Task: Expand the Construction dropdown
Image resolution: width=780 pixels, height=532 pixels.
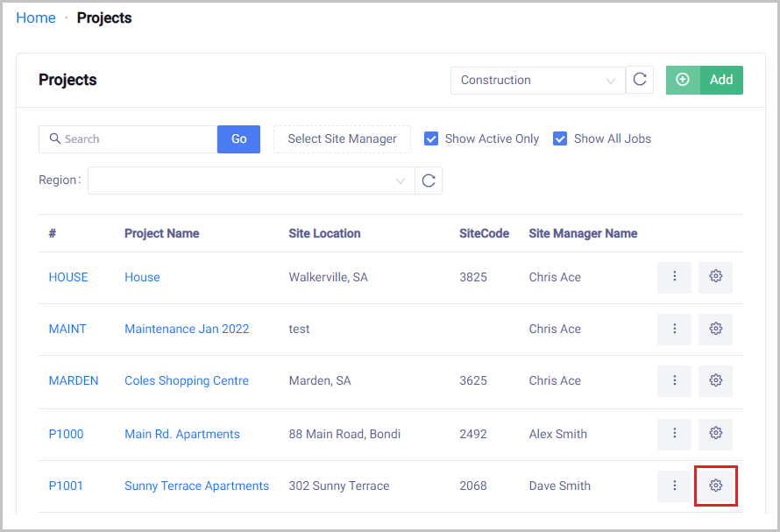Action: pos(537,80)
